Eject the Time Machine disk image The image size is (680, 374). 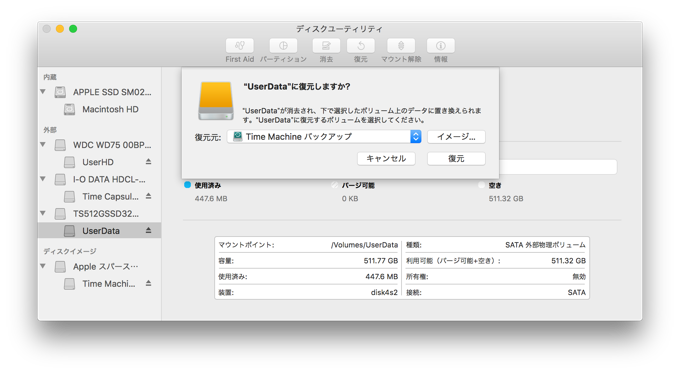(148, 283)
